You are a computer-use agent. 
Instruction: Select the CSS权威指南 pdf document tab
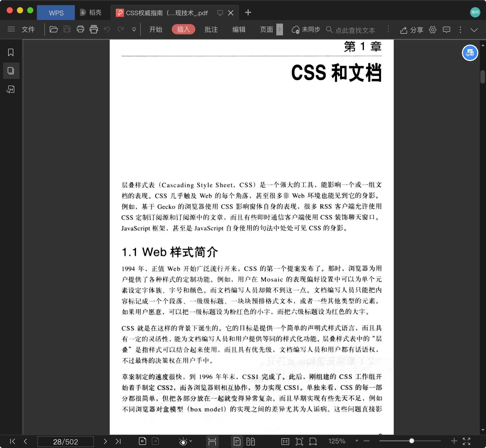tap(167, 13)
